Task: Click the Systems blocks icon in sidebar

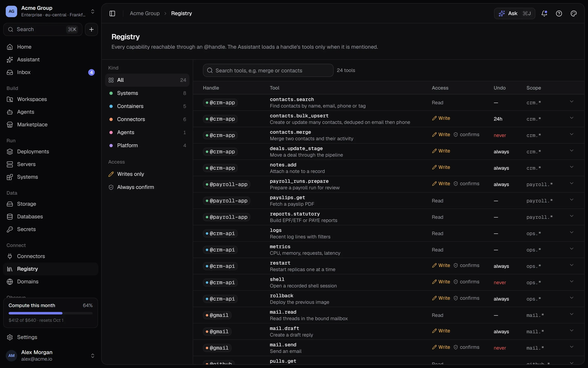Action: [10, 177]
